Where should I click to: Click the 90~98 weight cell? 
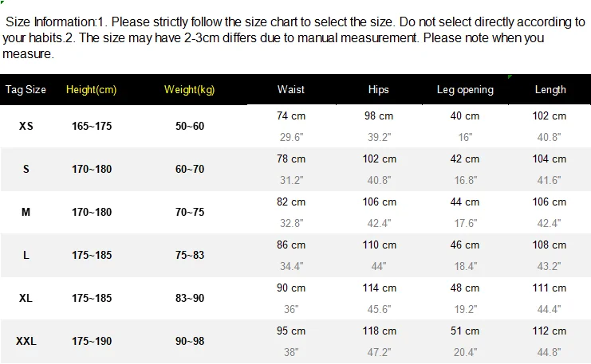point(190,342)
